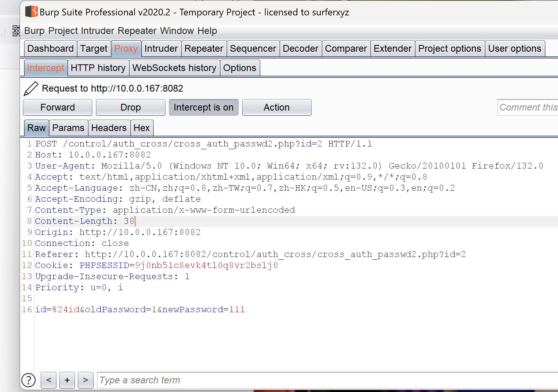
Task: Open the Help menu
Action: [x=207, y=31]
